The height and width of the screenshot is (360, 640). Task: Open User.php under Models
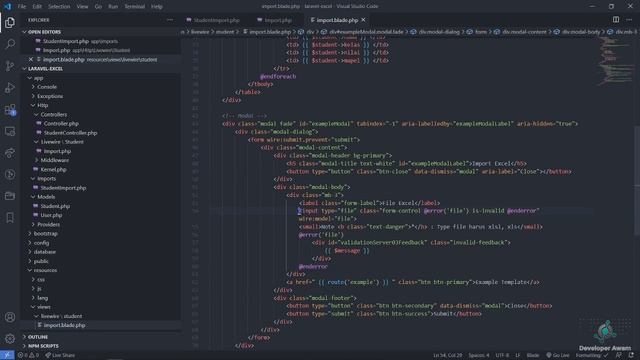[100, 216]
